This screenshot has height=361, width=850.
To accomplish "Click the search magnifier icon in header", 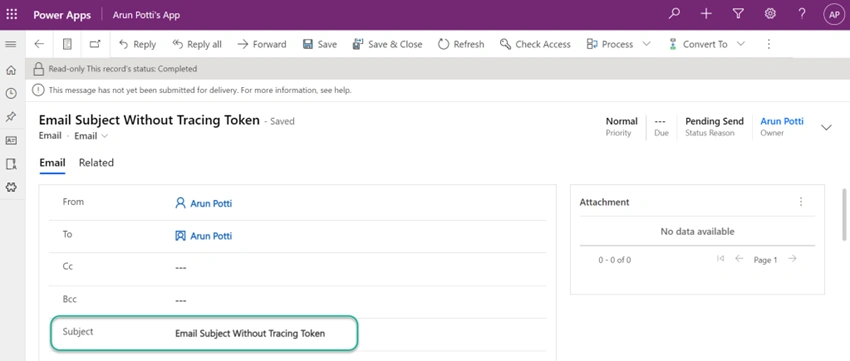I will (x=674, y=14).
